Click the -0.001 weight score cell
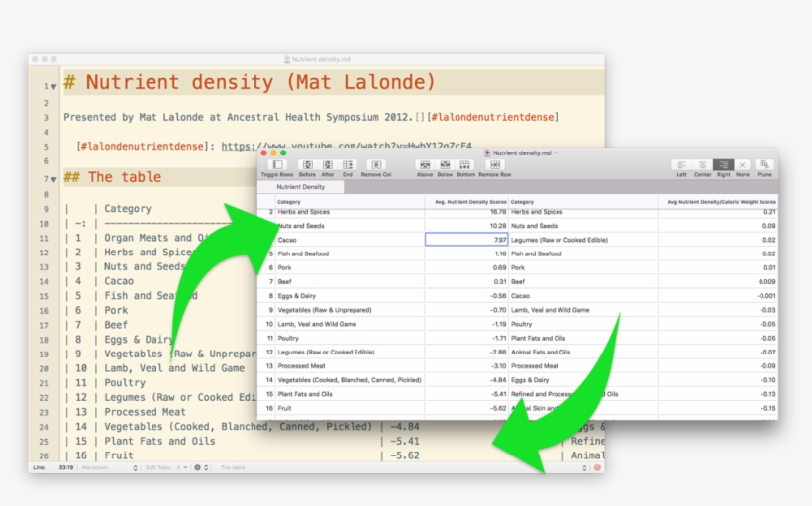 pos(718,296)
